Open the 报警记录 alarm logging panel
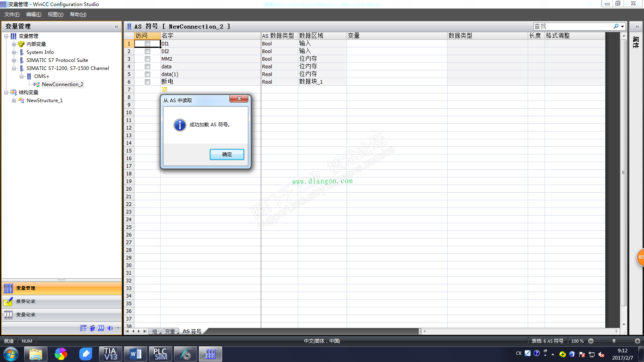 tap(25, 301)
